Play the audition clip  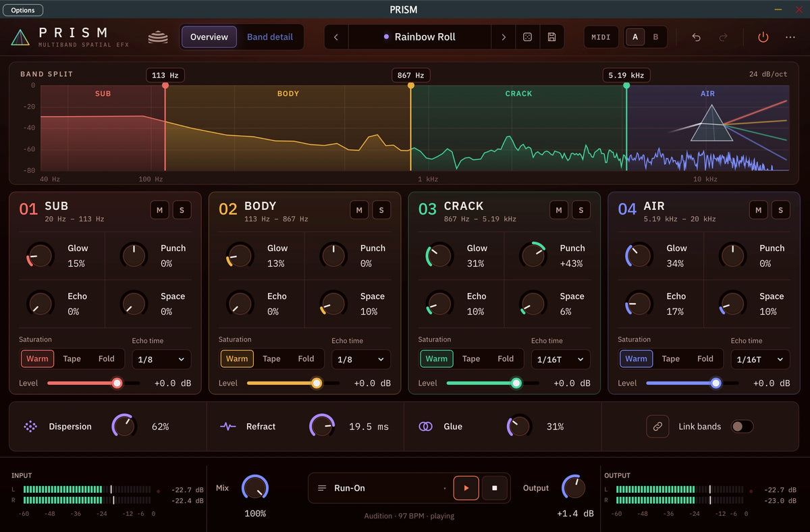[466, 488]
